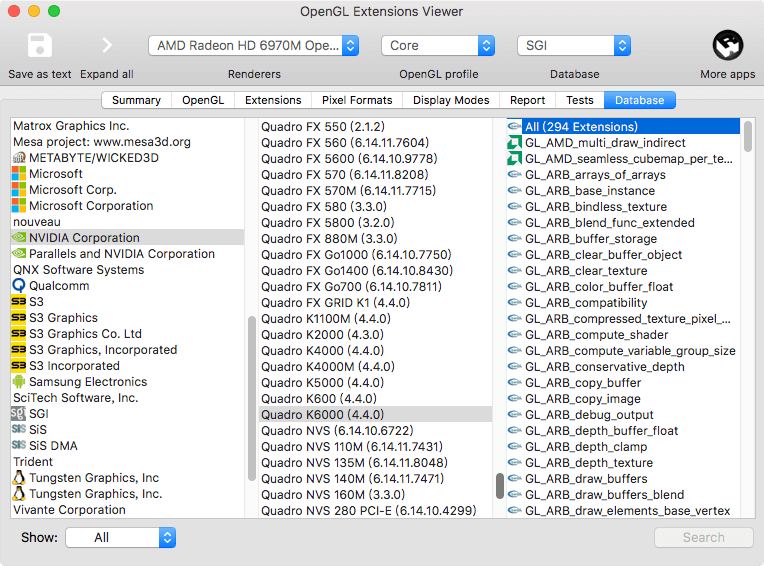Open the OpenGL profile dropdown set to Core
Viewport: 764px width, 566px height.
[438, 45]
